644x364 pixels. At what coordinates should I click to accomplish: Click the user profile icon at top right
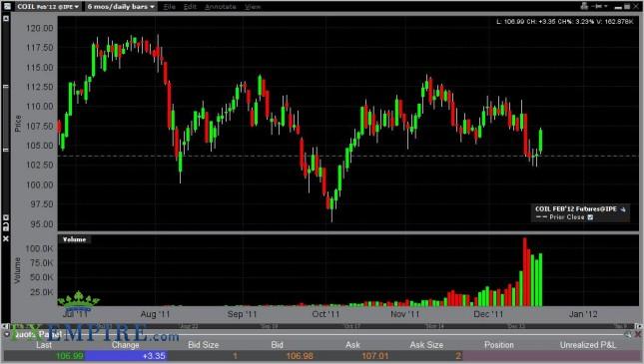[x=584, y=6]
